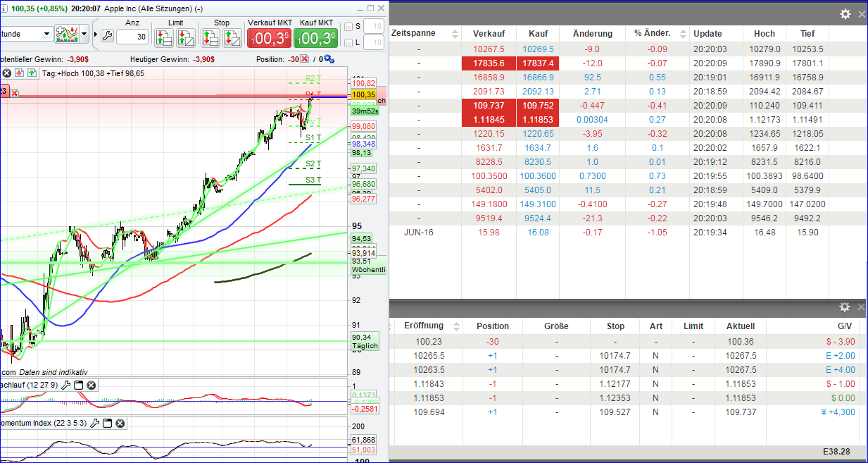Click the Kauf column header
Image resolution: width=868 pixels, height=463 pixels.
click(x=538, y=33)
